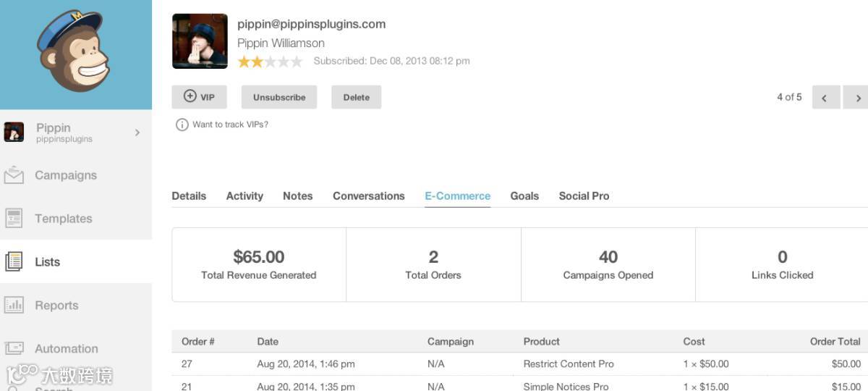Image resolution: width=868 pixels, height=391 pixels.
Task: Click the Product column header
Action: point(542,341)
